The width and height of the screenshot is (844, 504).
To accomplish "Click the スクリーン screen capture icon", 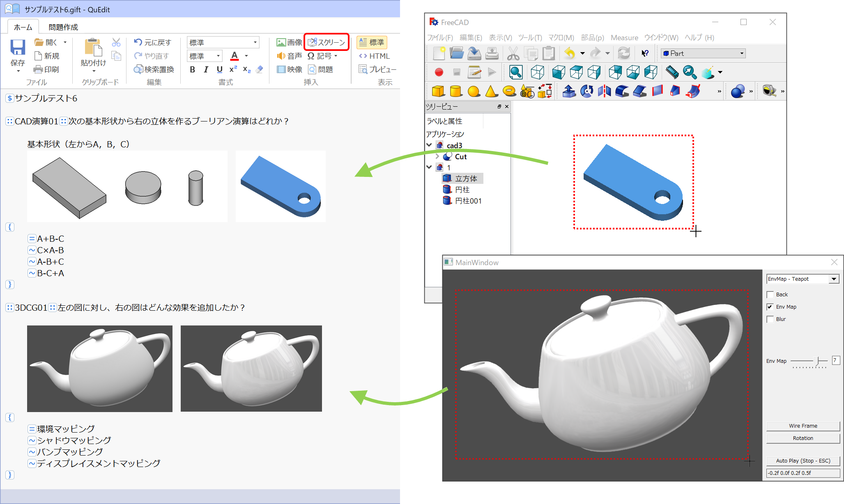I will click(x=313, y=42).
